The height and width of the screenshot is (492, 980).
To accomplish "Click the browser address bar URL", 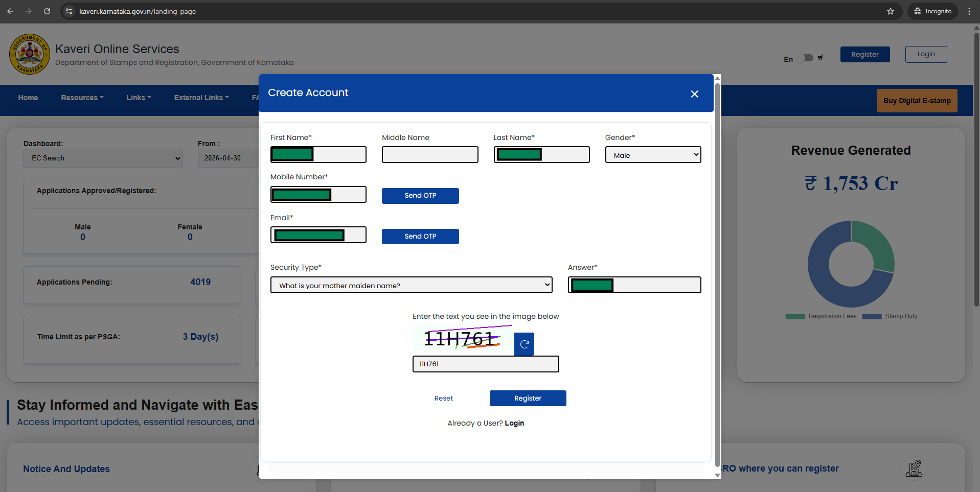I will 138,11.
